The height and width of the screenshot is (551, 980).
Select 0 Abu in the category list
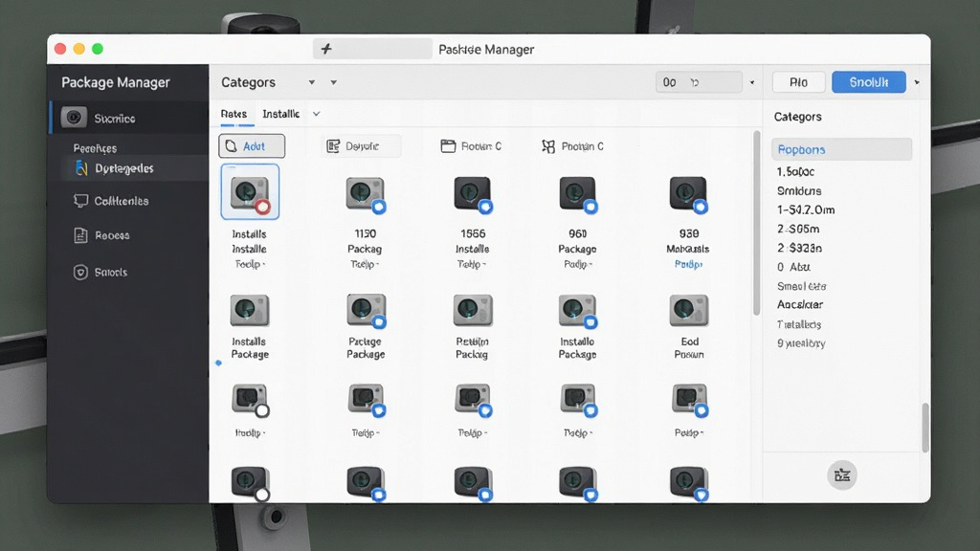(x=793, y=267)
